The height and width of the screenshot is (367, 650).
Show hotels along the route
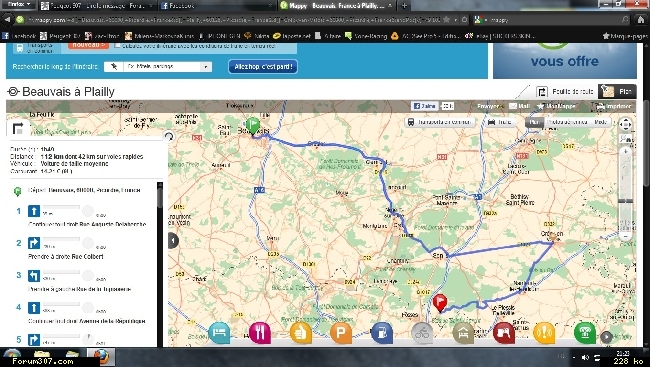point(219,333)
